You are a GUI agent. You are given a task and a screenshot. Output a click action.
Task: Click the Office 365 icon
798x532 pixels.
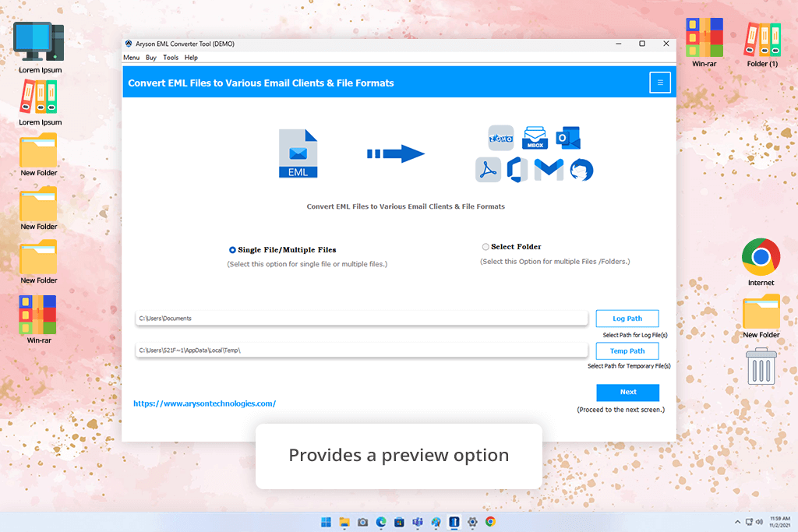pyautogui.click(x=517, y=169)
